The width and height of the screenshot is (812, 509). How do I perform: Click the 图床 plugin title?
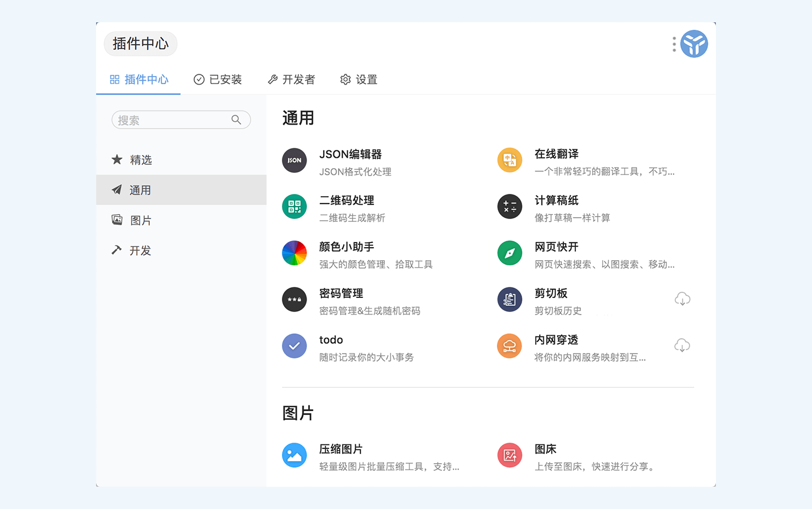[546, 450]
